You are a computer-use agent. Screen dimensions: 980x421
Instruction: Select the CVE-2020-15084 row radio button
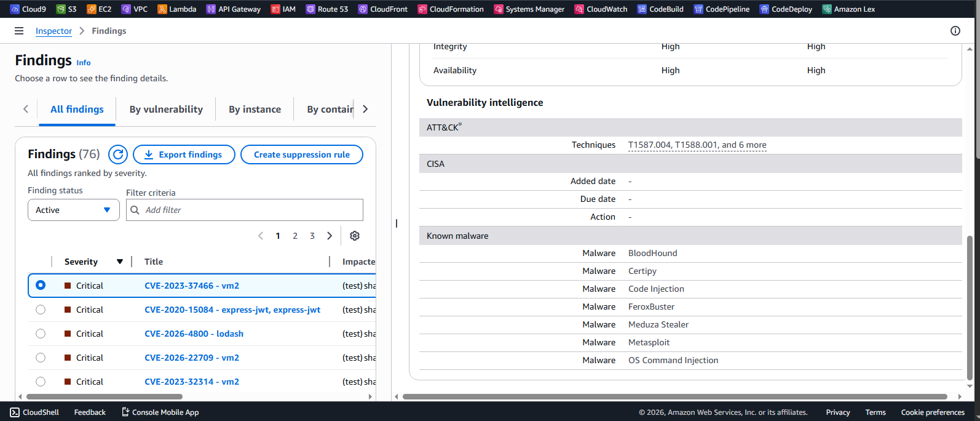(x=41, y=310)
